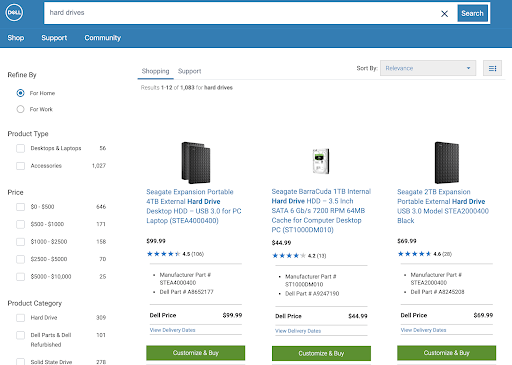Screen dimensions: 512x365
Task: Select the For Work radio button
Action: point(20,109)
